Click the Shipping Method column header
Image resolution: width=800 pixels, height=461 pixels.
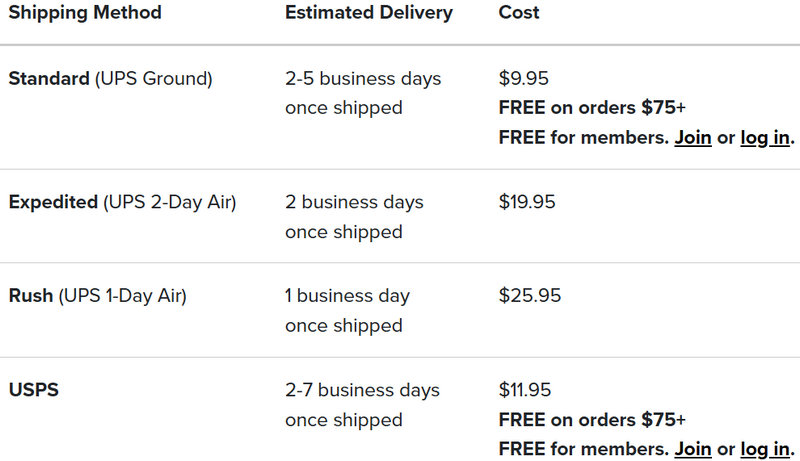click(85, 13)
